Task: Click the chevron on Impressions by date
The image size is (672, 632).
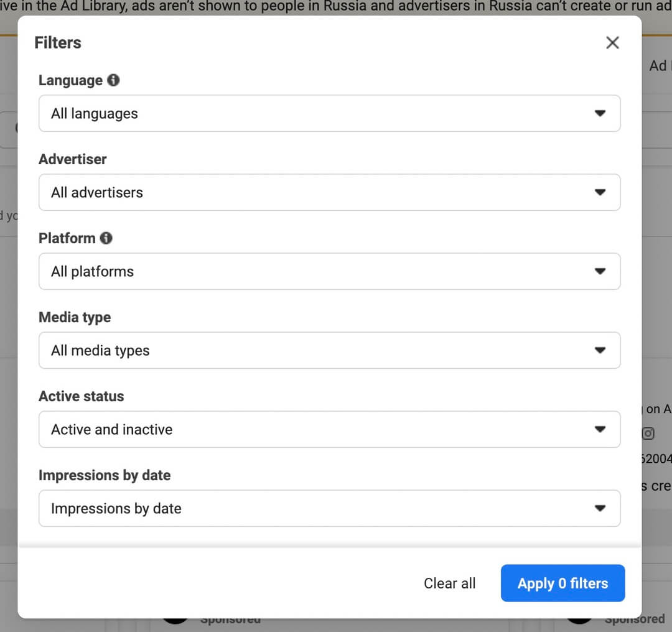Action: click(600, 508)
